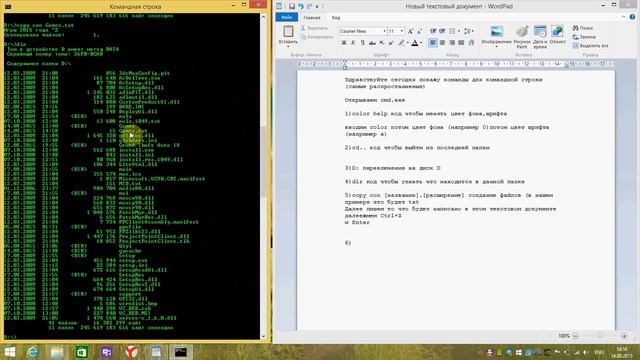Viewport: 640px width, 360px height.
Task: Click Select all button in WordPad
Action: [x=590, y=46]
